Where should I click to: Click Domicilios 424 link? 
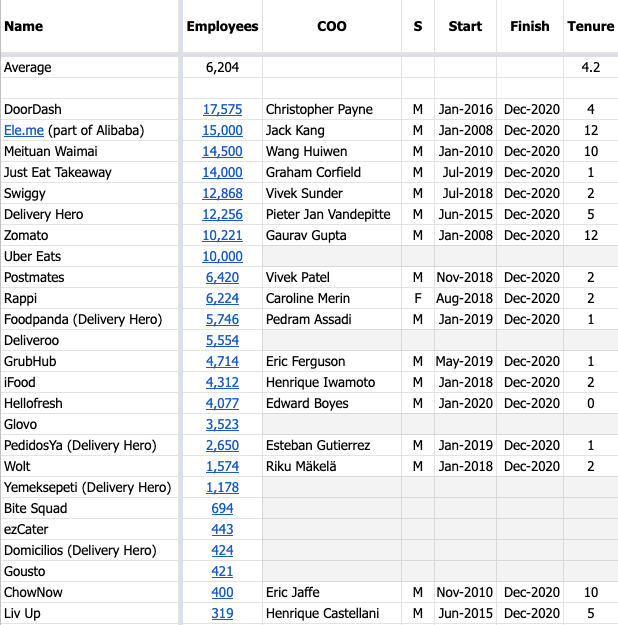coord(222,550)
